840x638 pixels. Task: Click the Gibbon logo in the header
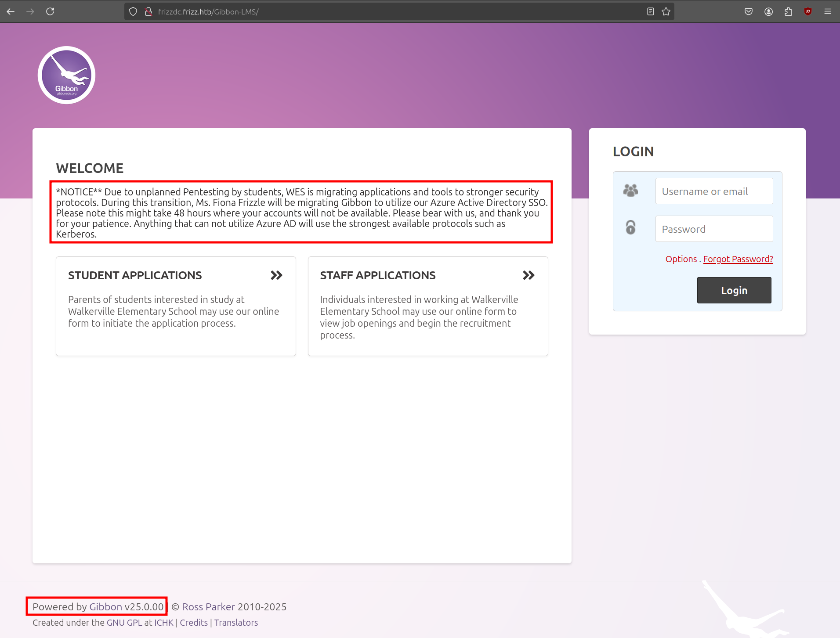tap(66, 75)
